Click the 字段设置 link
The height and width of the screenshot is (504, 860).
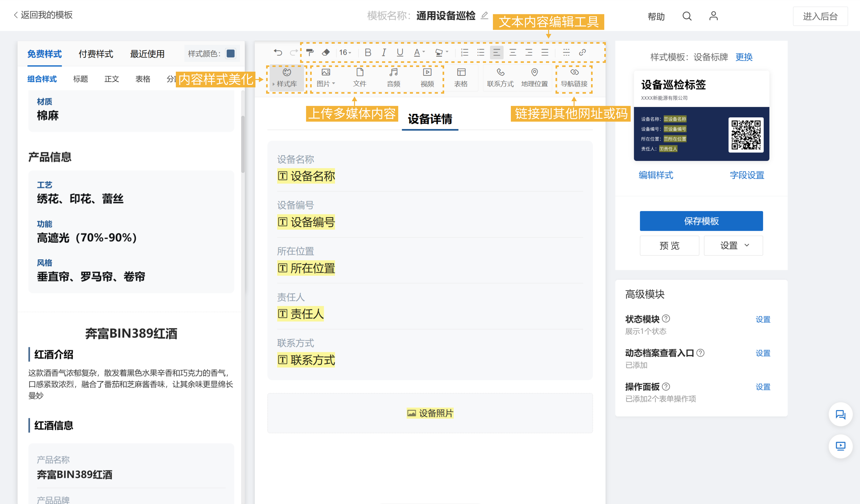[747, 175]
